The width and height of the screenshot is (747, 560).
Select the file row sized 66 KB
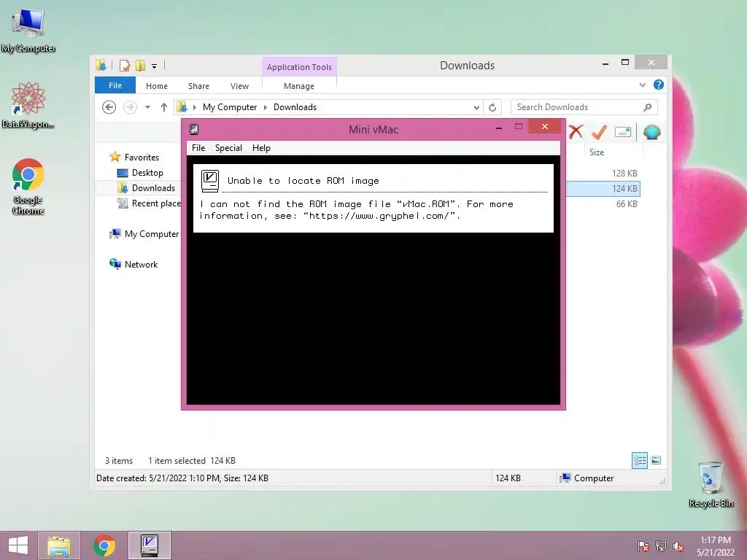tap(603, 204)
